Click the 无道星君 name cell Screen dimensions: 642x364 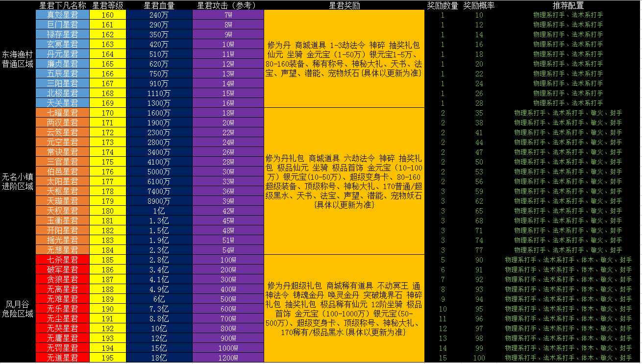click(x=63, y=358)
